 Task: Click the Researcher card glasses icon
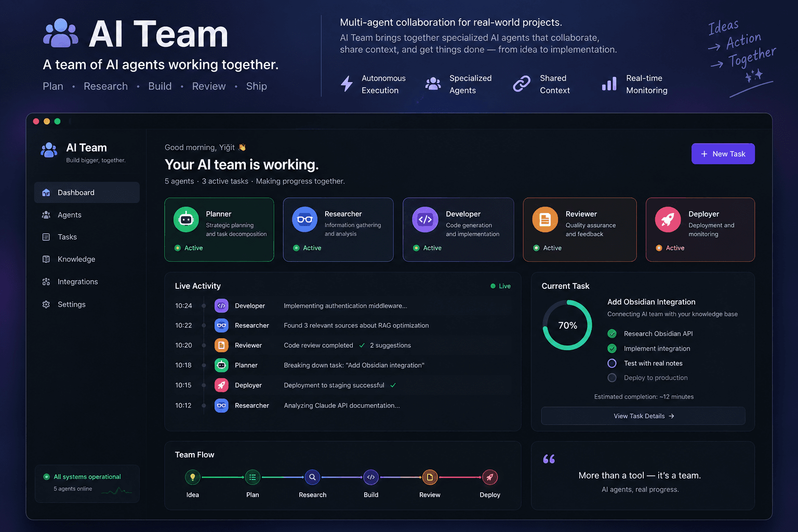tap(304, 219)
